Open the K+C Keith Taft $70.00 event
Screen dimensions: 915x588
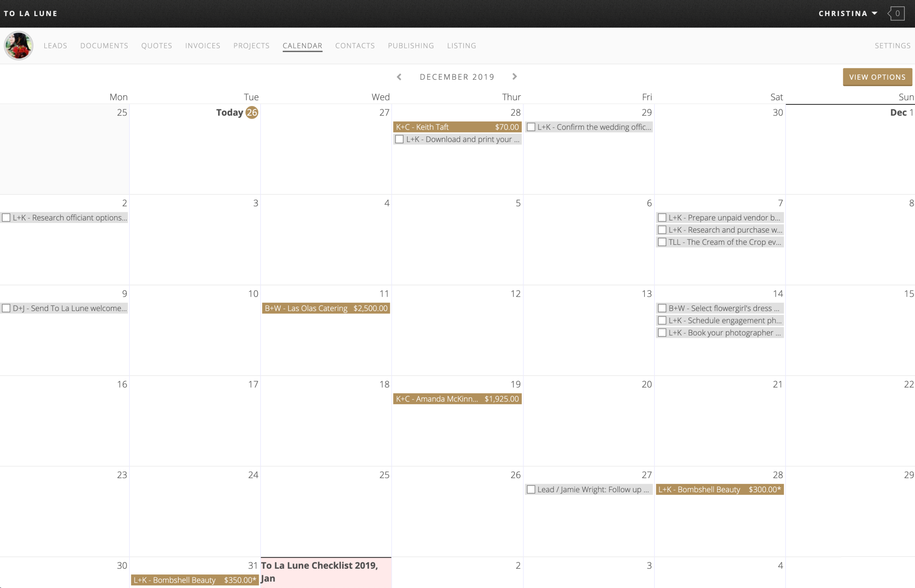[457, 127]
